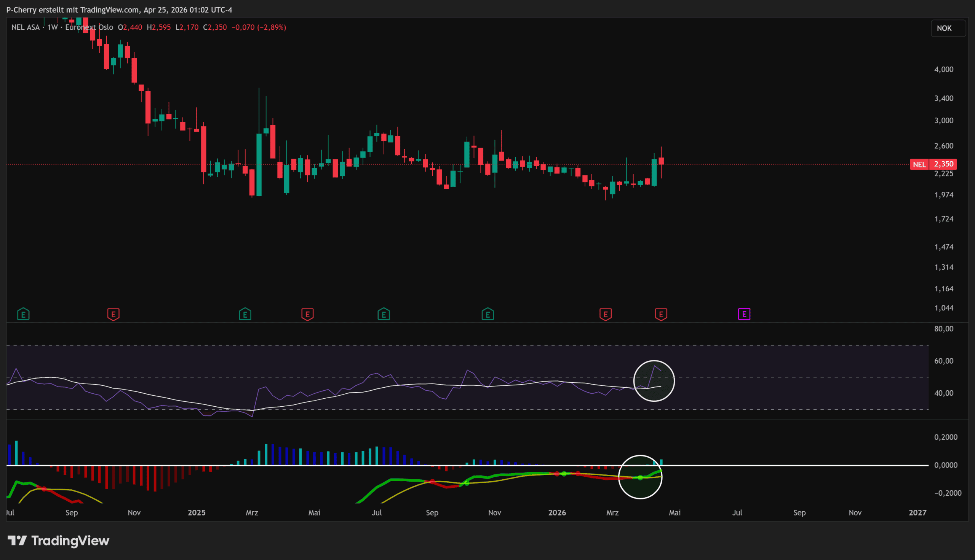
Task: Click the magenta upcoming earnings E marker
Action: click(744, 314)
